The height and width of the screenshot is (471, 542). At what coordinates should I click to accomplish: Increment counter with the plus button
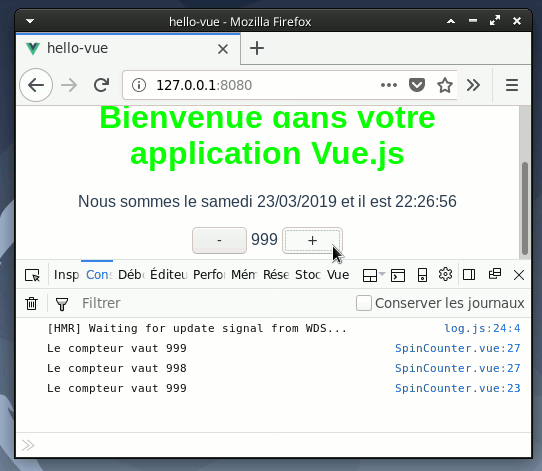pyautogui.click(x=312, y=241)
